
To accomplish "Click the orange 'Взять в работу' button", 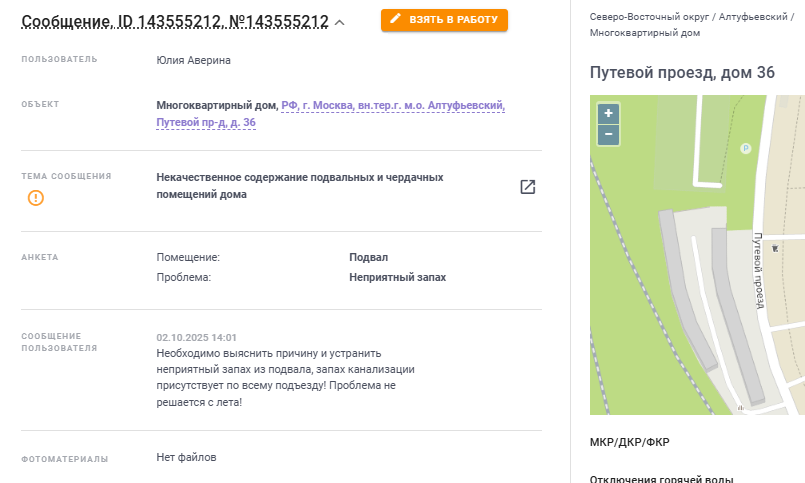I will coord(444,20).
